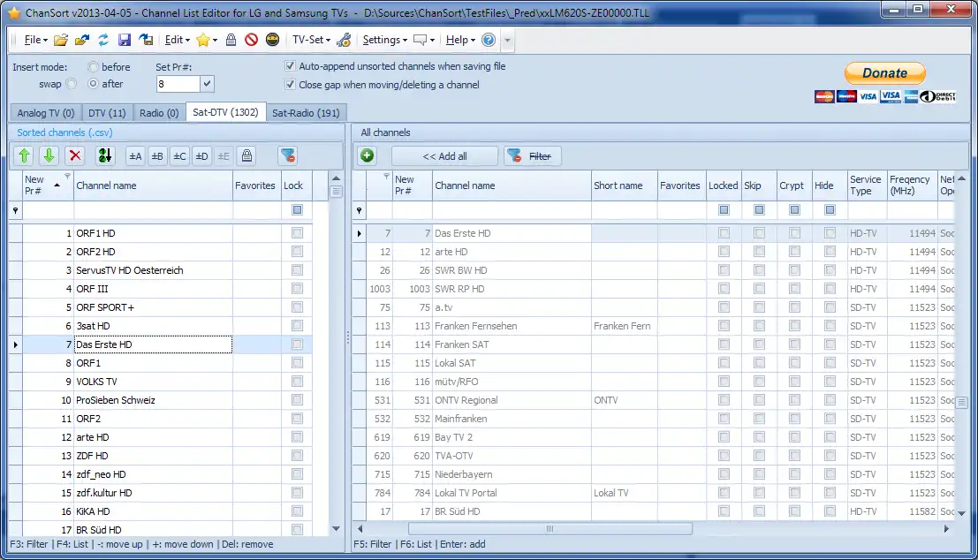This screenshot has width=978, height=560.
Task: Open the File menu dropdown
Action: click(x=35, y=40)
